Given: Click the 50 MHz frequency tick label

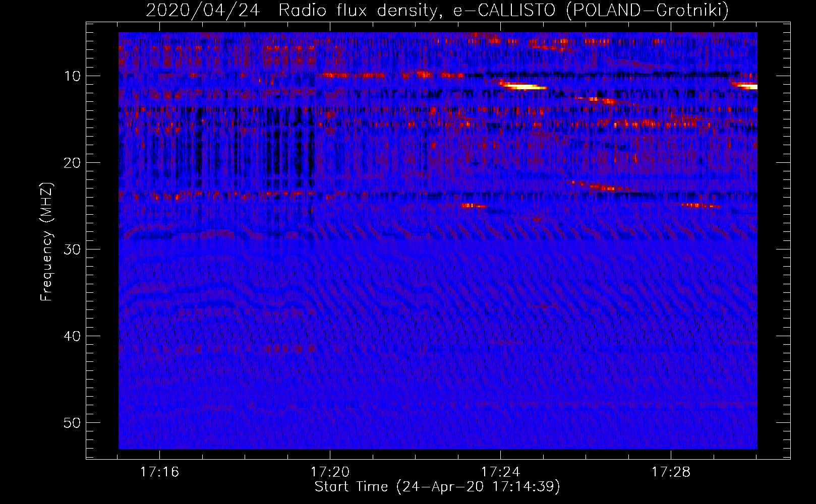Looking at the screenshot, I should (72, 423).
